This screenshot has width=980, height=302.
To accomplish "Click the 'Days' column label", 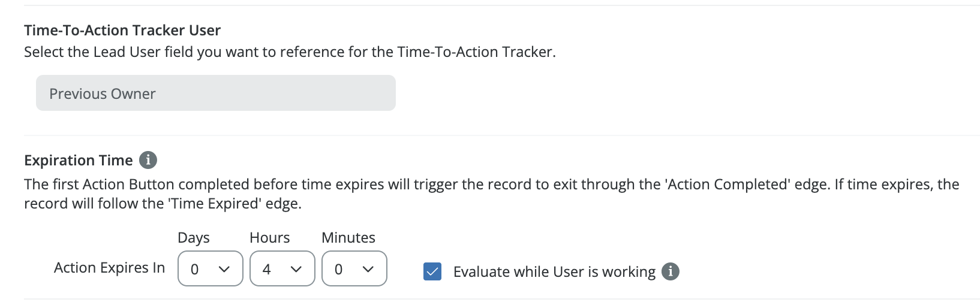I will click(194, 238).
